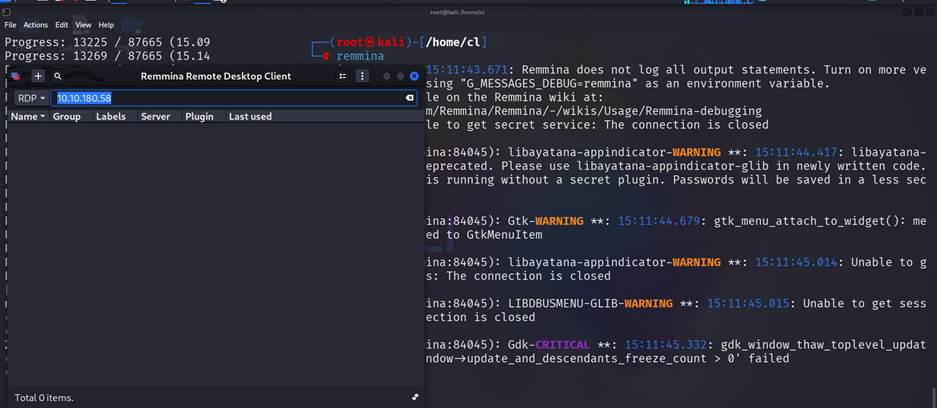
Task: Close the Remmina window with blue X button
Action: 414,76
